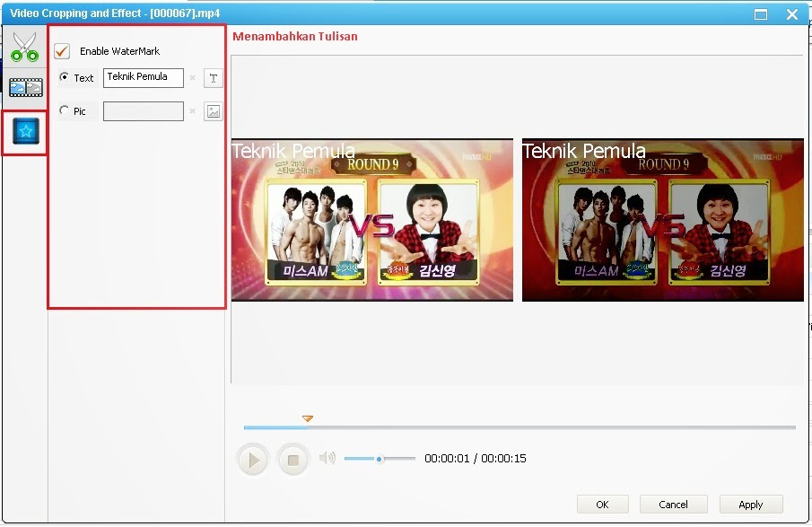Viewport: 812px width, 527px height.
Task: Select the video cropping scissors tool
Action: (24, 46)
